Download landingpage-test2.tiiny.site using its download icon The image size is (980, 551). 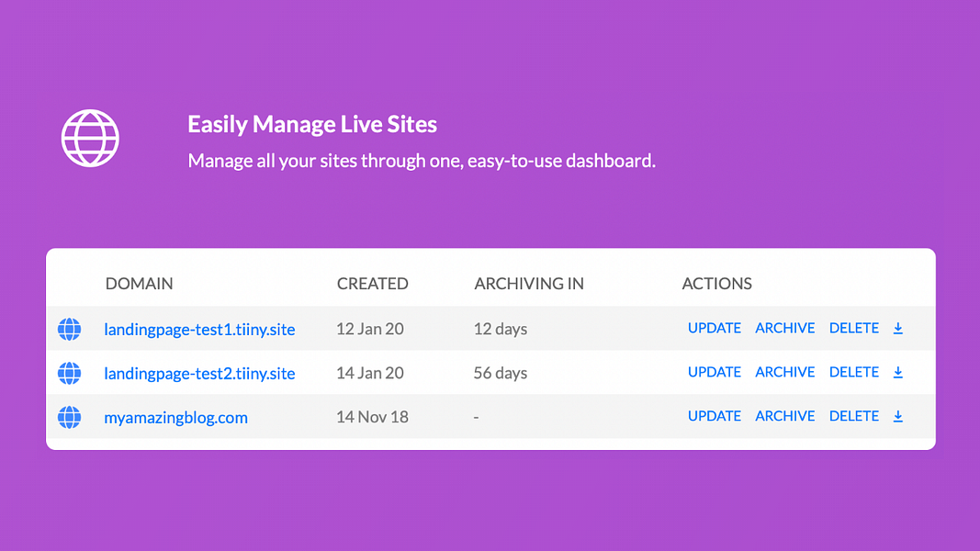tap(898, 372)
